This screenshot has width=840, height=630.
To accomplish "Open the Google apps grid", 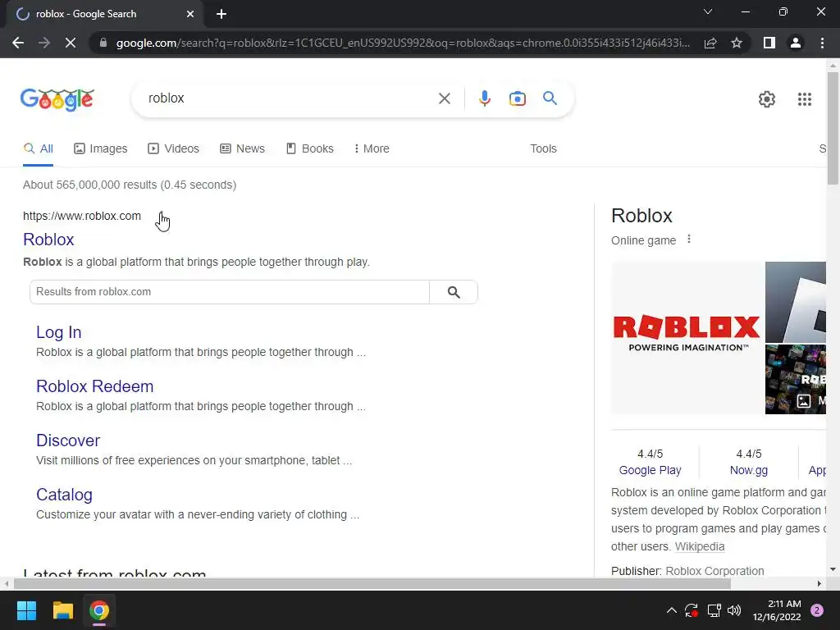I will [804, 99].
